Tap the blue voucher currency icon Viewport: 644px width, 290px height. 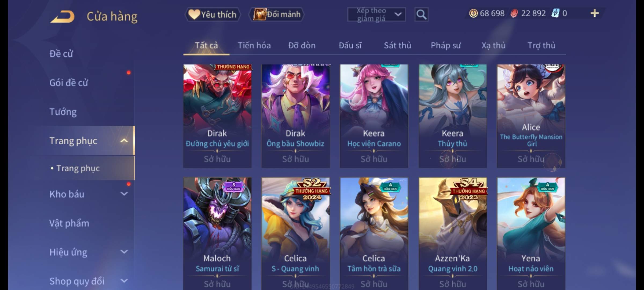[555, 13]
